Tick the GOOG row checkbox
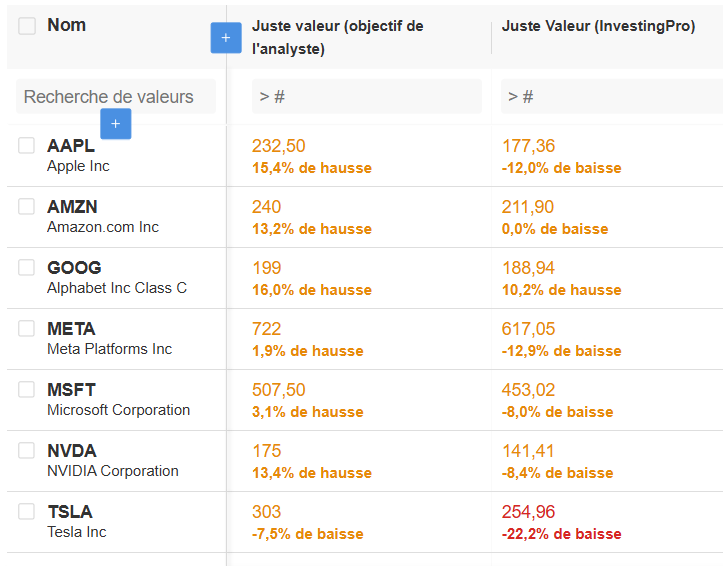 point(27,268)
